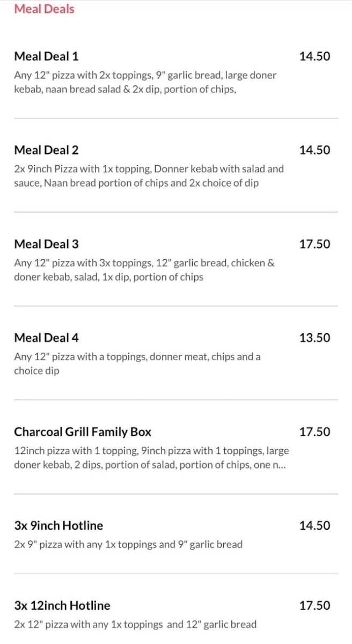Select Meal Deal 3 title
Image resolution: width=352 pixels, height=644 pixels.
pyautogui.click(x=46, y=244)
